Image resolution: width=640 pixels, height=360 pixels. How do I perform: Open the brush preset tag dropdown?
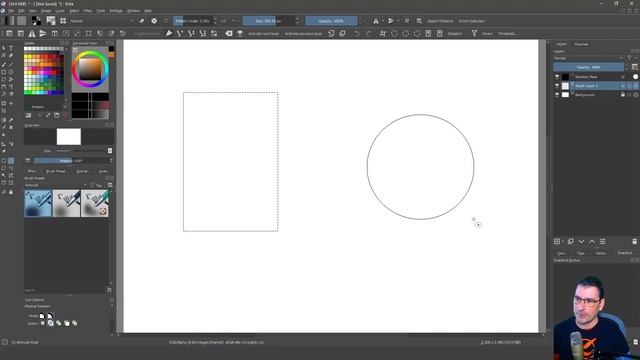[56, 185]
